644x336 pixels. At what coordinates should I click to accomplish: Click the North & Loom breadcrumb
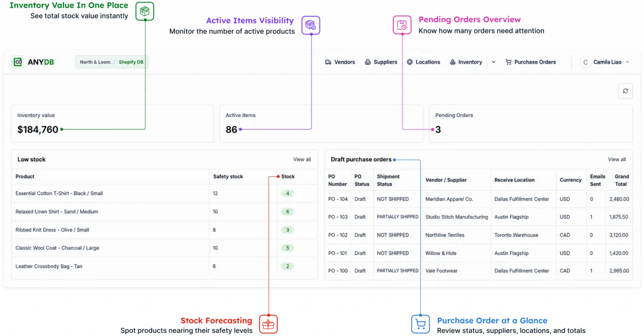pyautogui.click(x=95, y=62)
